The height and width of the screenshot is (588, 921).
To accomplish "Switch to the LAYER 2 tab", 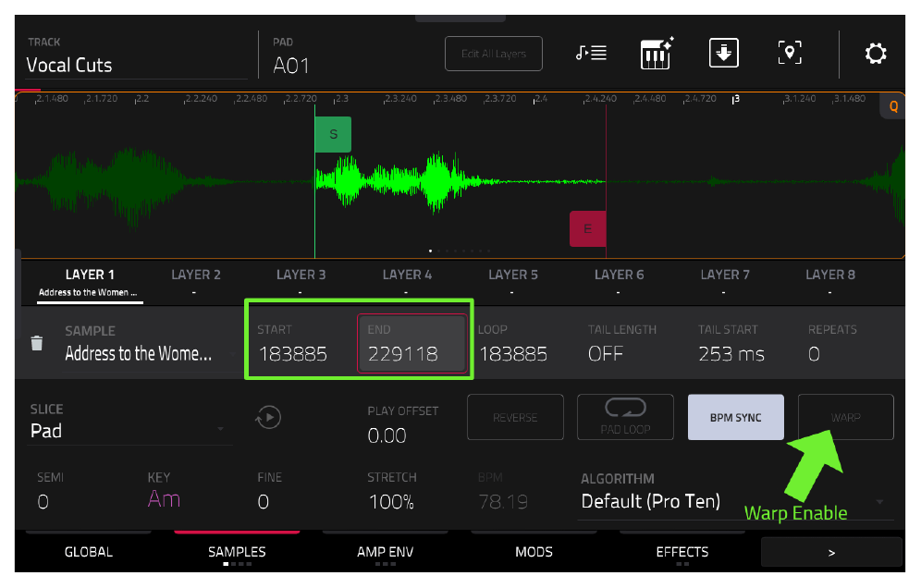I will point(196,283).
